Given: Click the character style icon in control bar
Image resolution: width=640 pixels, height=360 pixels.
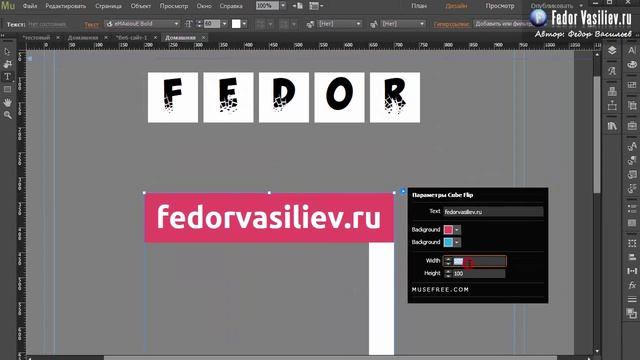Looking at the screenshot, I should [373, 24].
